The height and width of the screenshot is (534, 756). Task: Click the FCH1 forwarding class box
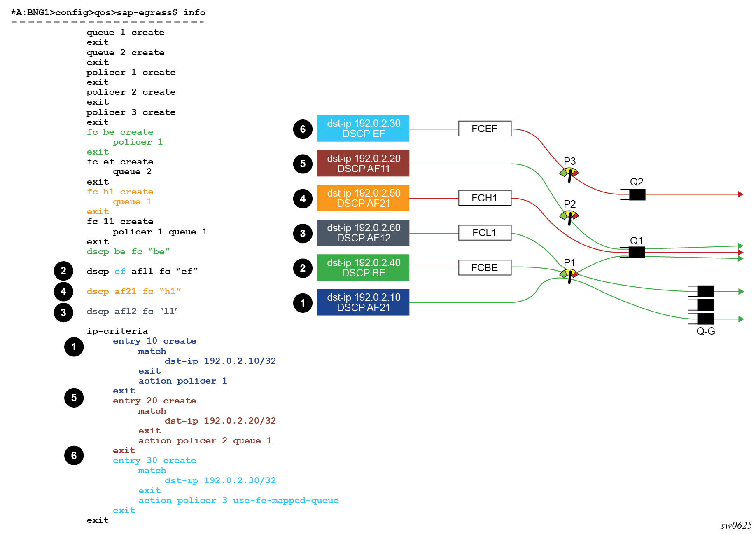click(485, 198)
